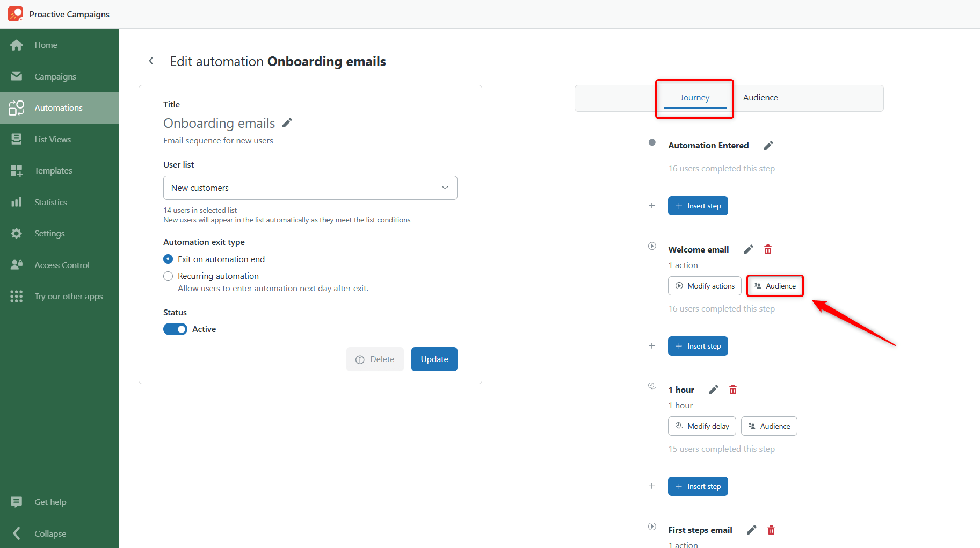The width and height of the screenshot is (980, 548).
Task: Edit the Welcome email step pencil
Action: pyautogui.click(x=749, y=249)
